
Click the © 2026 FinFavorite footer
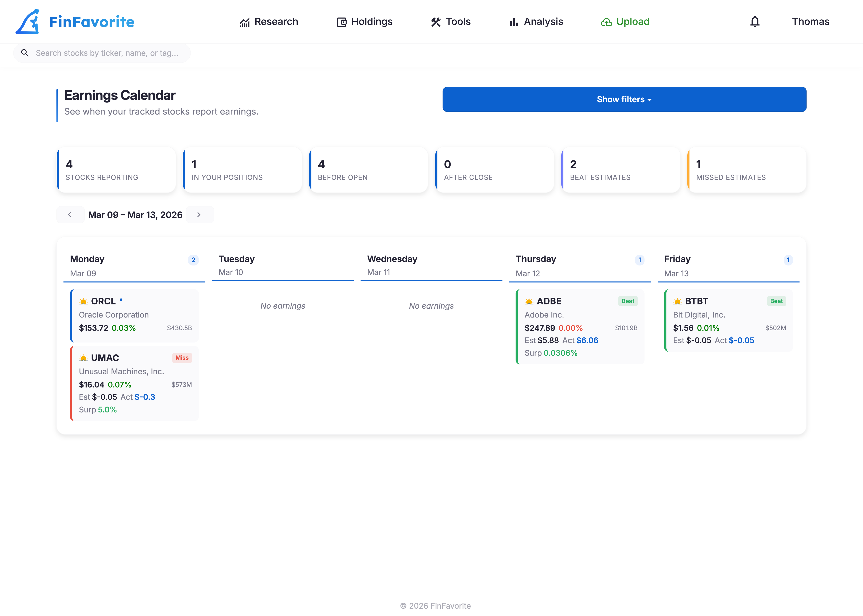pyautogui.click(x=435, y=606)
